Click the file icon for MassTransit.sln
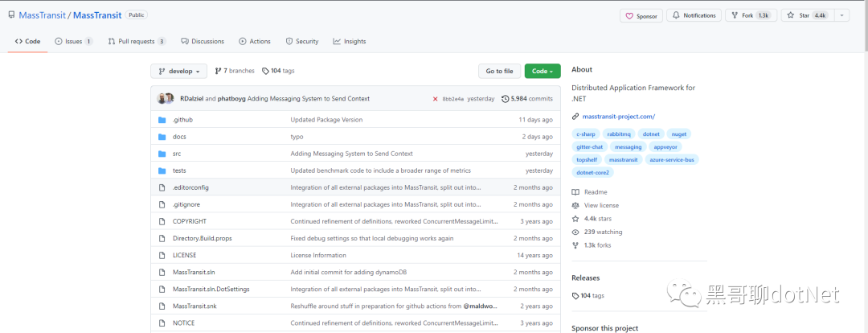This screenshot has width=868, height=333. click(x=162, y=272)
